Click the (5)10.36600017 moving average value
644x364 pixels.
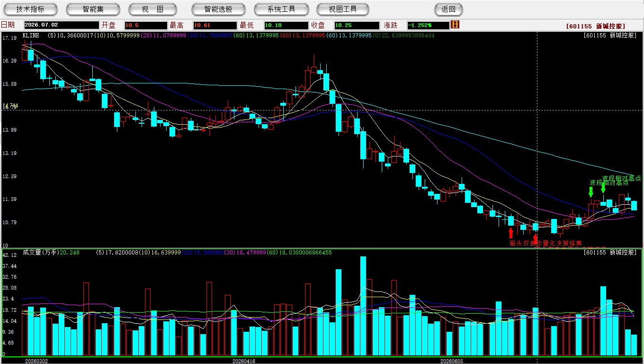(71, 36)
